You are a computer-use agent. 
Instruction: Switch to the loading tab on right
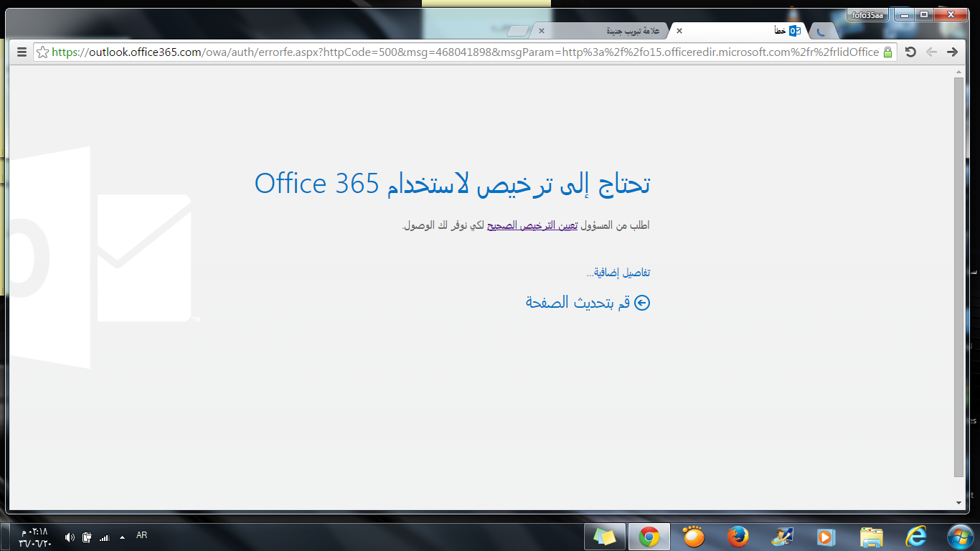click(x=823, y=31)
